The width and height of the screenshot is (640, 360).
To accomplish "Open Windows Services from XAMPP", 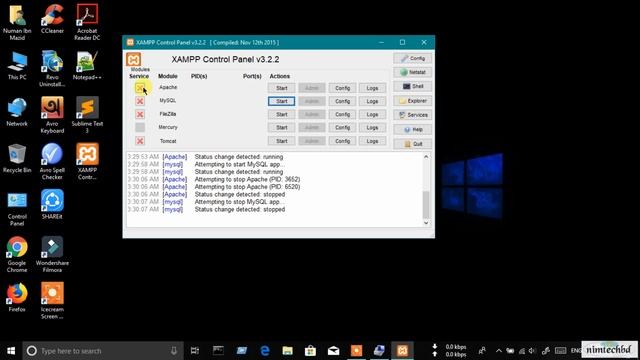I will [413, 115].
